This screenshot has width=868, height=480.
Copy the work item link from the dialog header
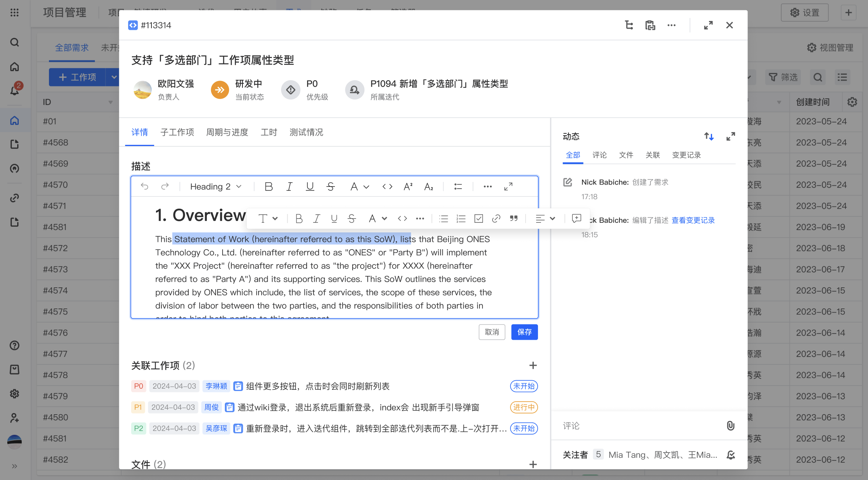(x=650, y=25)
